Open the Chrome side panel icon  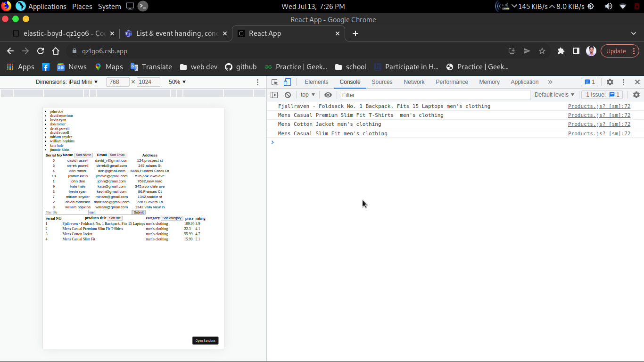tap(576, 51)
